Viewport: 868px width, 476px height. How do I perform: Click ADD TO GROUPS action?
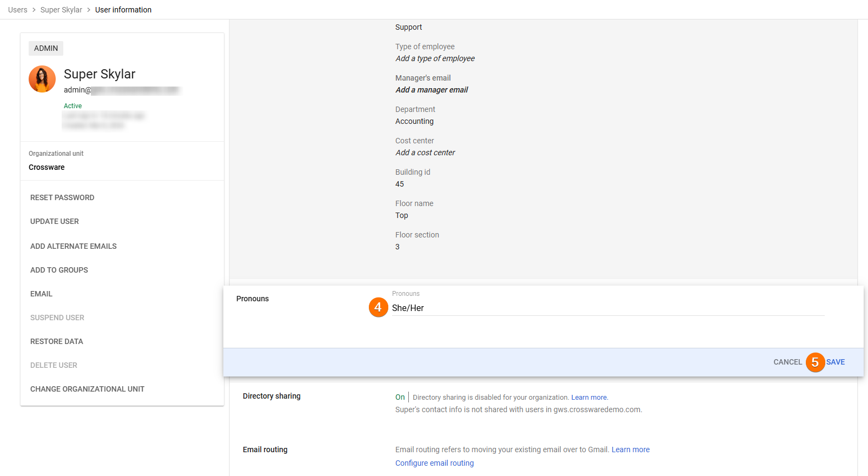point(59,270)
